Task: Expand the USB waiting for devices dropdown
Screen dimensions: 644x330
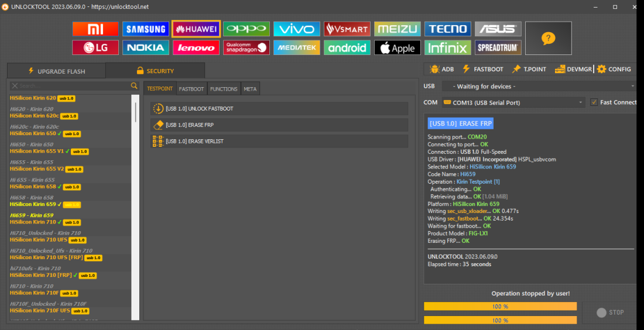Action: click(539, 86)
